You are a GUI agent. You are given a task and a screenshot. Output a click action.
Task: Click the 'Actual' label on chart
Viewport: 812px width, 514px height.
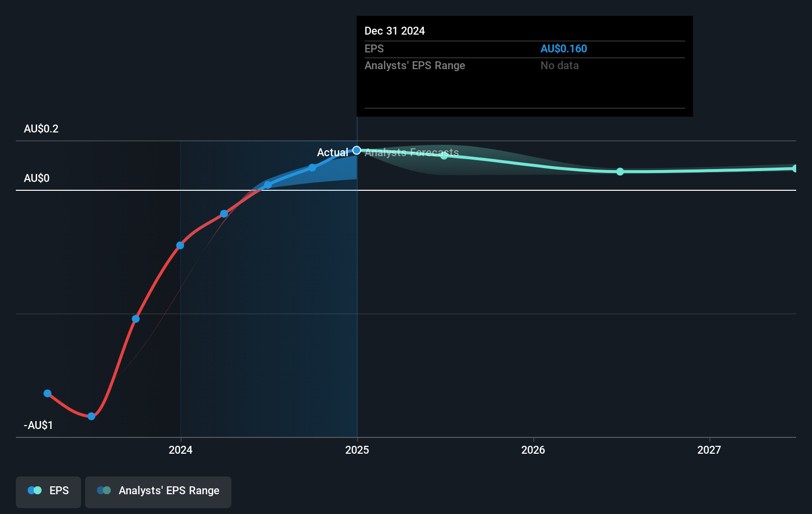[332, 152]
